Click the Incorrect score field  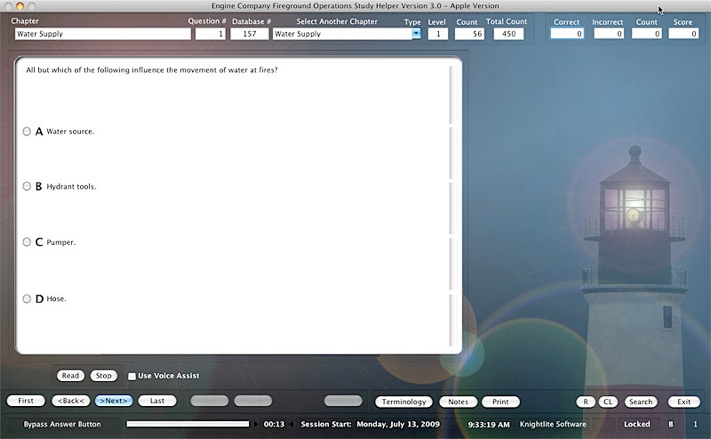tap(609, 34)
